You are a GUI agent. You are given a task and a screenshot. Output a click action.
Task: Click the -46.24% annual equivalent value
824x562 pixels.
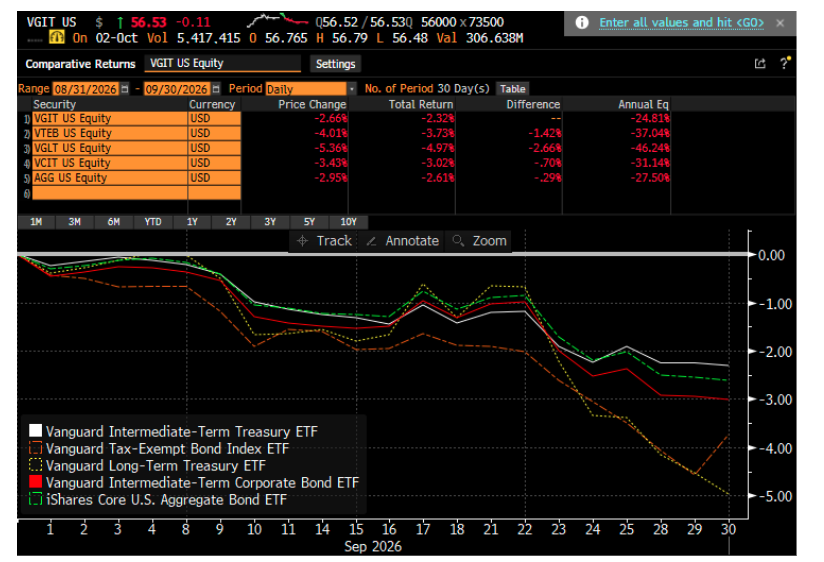[650, 148]
